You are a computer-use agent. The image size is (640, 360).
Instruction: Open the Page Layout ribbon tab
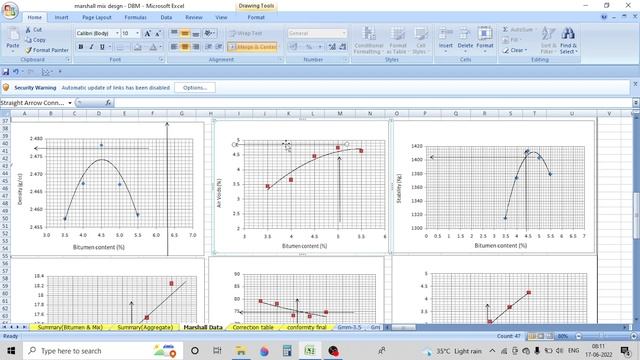[x=97, y=18]
